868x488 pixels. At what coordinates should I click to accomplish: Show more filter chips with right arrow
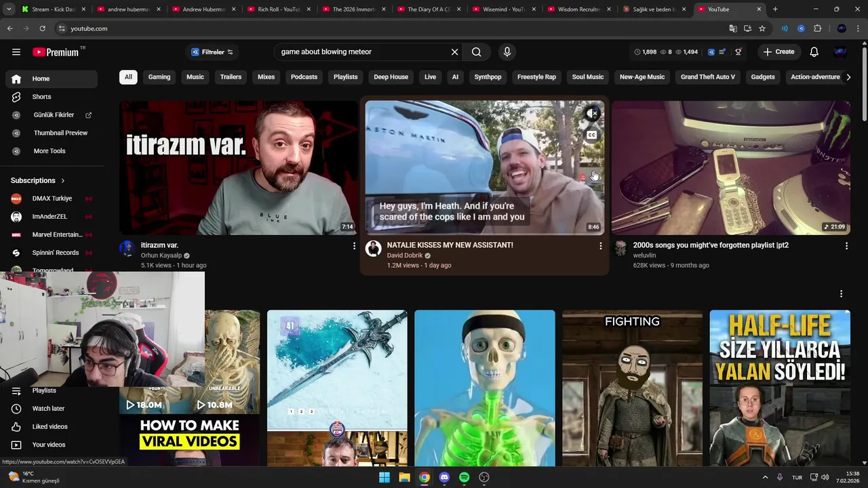tap(848, 77)
